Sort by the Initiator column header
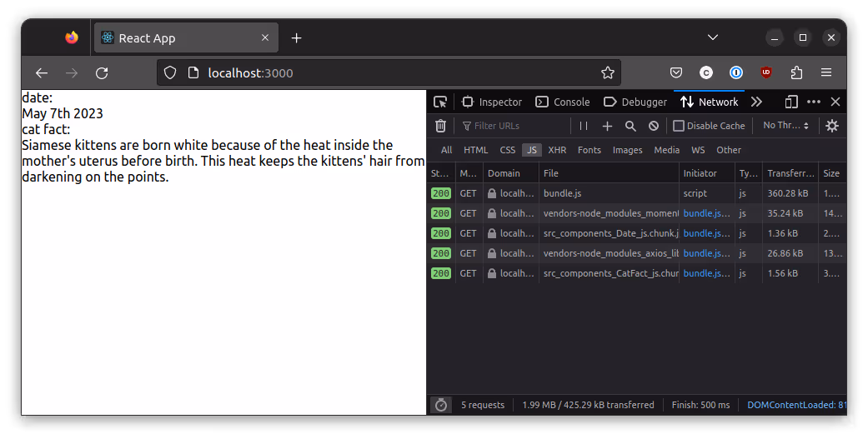The height and width of the screenshot is (439, 868). tap(707, 173)
